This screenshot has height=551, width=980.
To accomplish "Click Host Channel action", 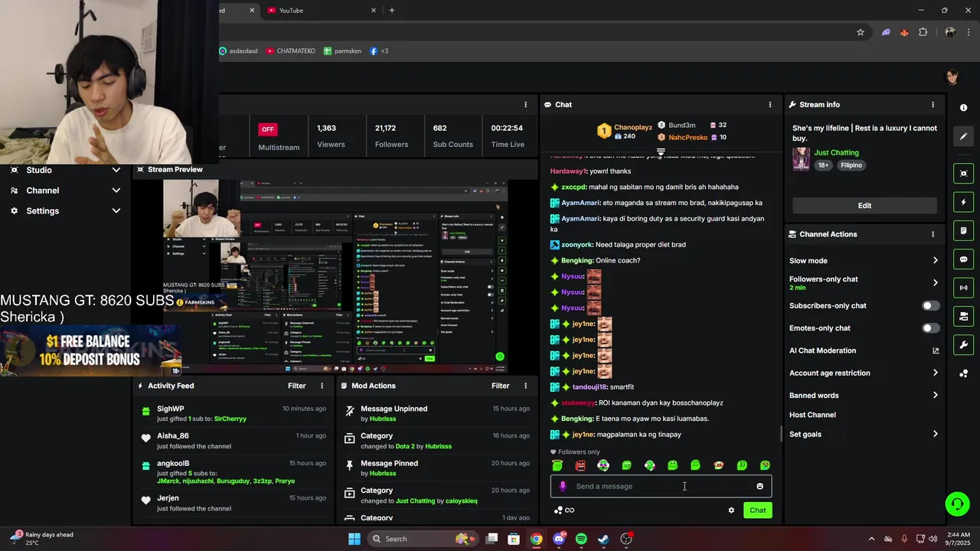I will pos(812,415).
